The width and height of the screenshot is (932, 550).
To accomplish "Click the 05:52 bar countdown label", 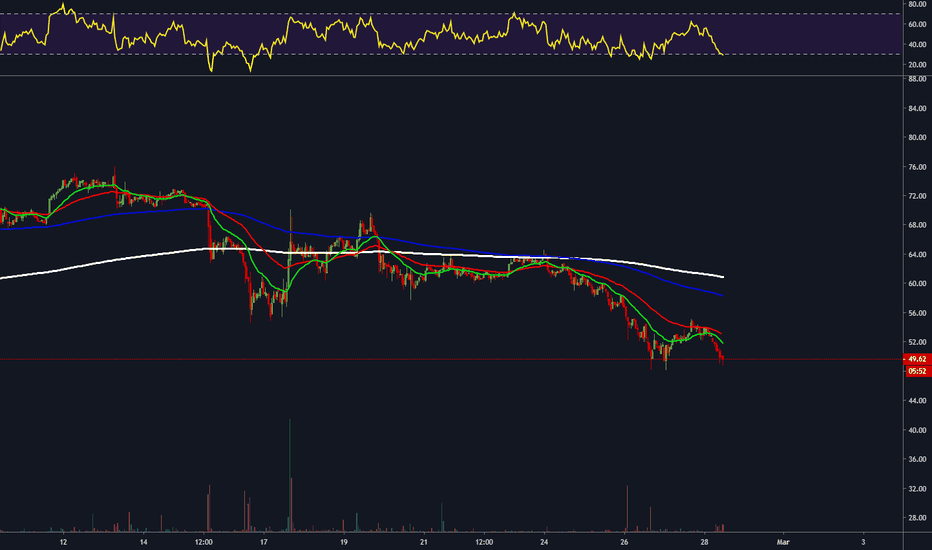I will click(917, 371).
